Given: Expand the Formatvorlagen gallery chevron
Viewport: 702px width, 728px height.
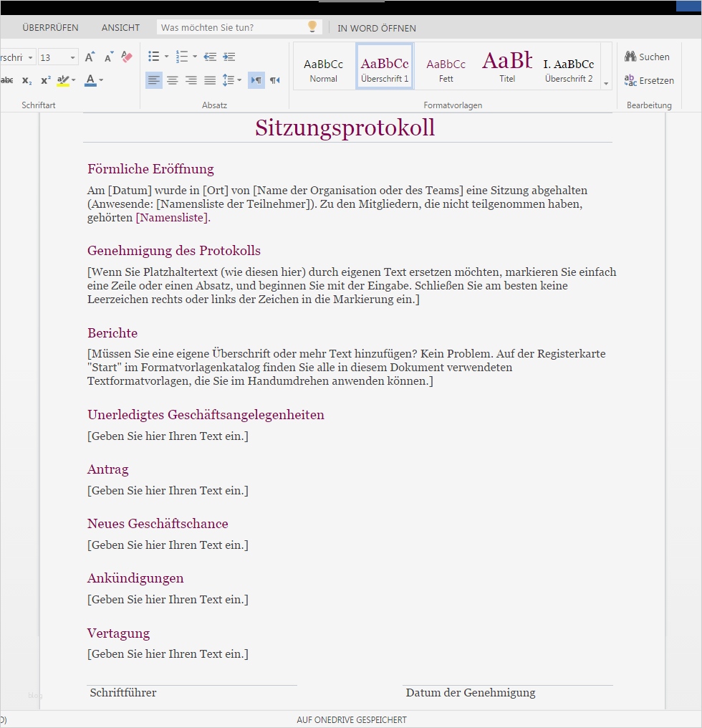Looking at the screenshot, I should 605,83.
